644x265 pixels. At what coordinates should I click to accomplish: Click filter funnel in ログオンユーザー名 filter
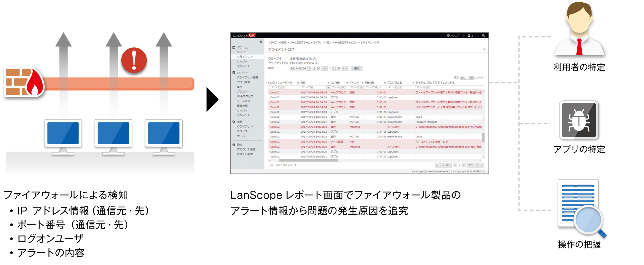pyautogui.click(x=272, y=87)
